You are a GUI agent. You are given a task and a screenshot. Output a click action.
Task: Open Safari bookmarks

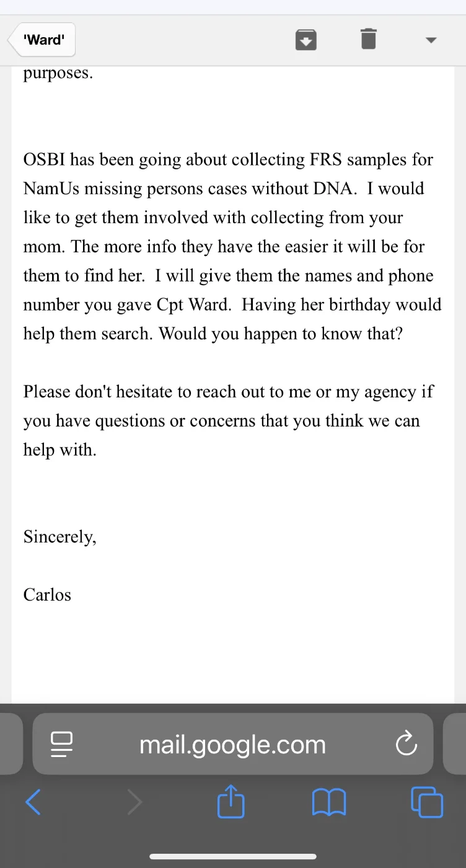pos(328,803)
